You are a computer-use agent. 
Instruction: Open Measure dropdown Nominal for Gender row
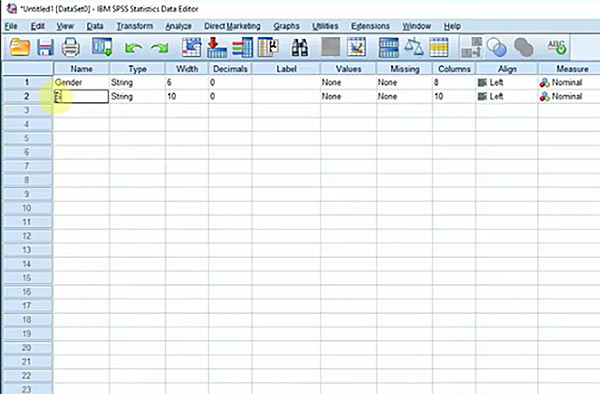click(x=569, y=82)
